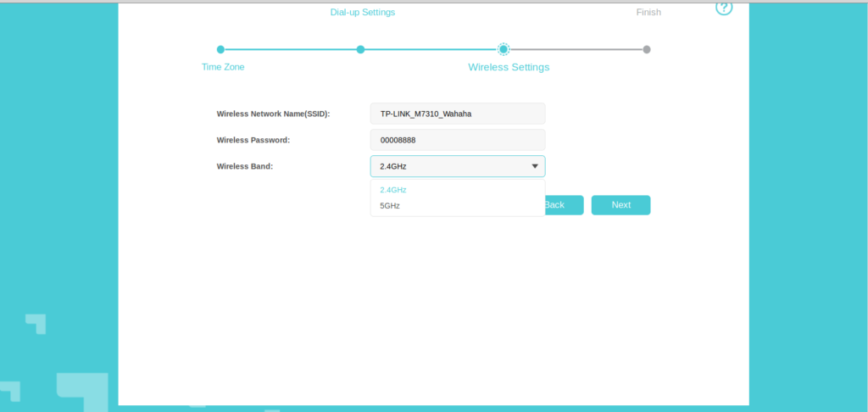Click the Time Zone step dot
Screen dimensions: 868x412
[220, 49]
